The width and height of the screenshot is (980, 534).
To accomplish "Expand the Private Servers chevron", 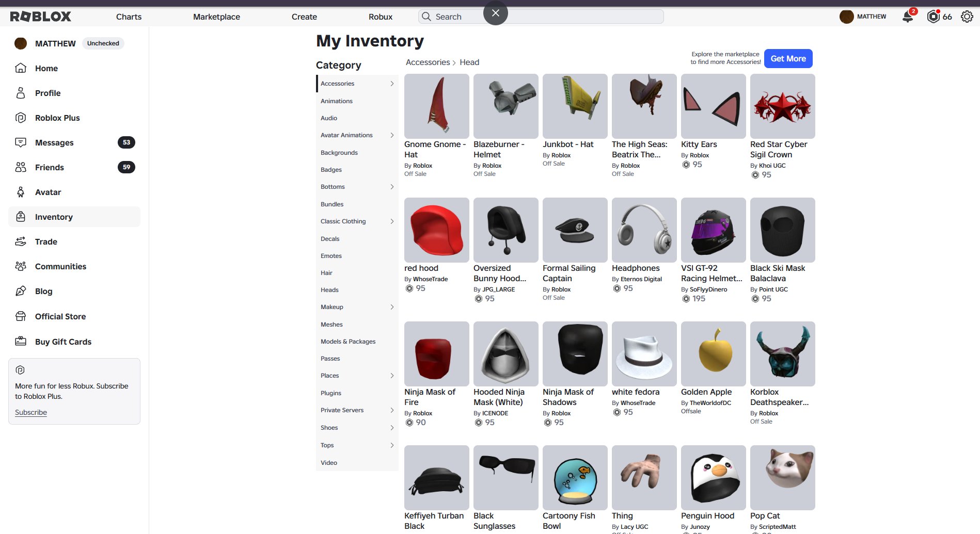I will coord(392,410).
